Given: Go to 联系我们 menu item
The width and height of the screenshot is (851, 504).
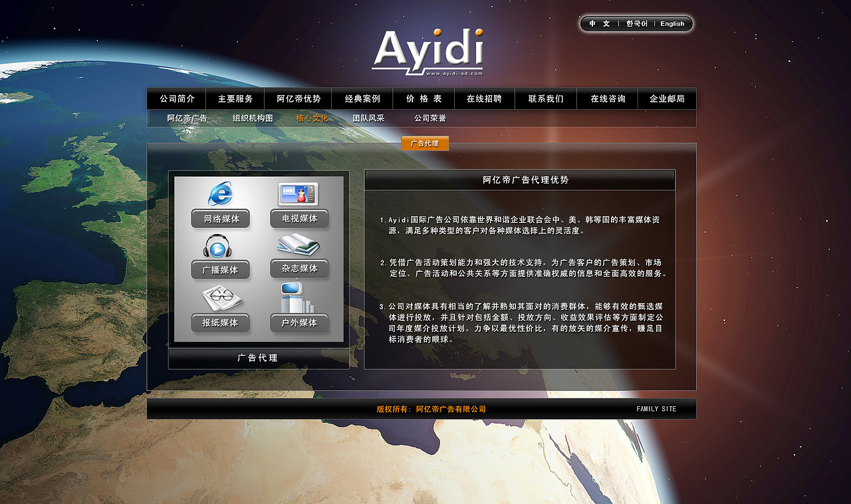Looking at the screenshot, I should 546,98.
